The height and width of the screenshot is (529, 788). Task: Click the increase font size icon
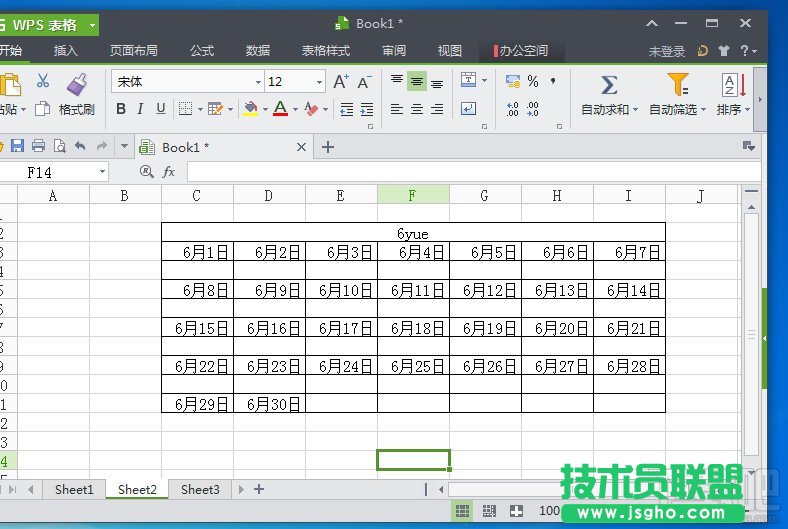341,82
